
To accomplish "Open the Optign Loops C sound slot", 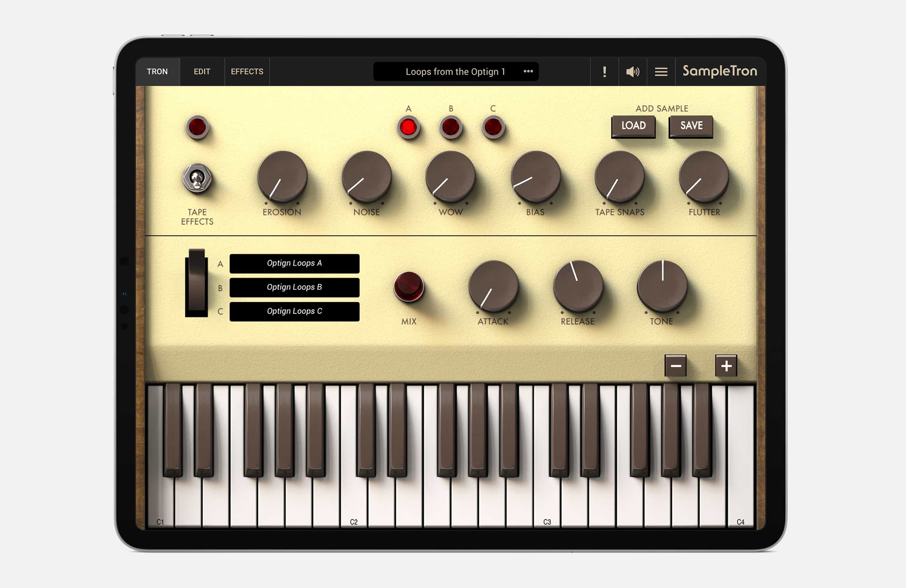I will (x=294, y=312).
